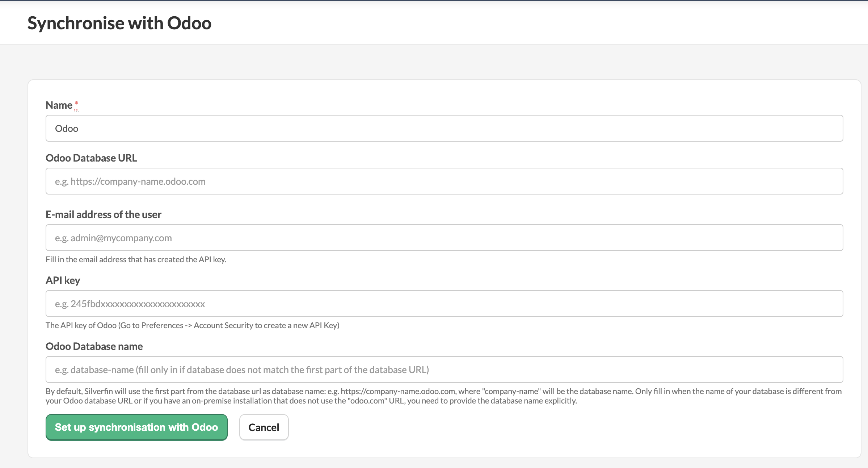Screen dimensions: 868x468
Task: Click the https://company-name.odoo.com placeholder text
Action: click(138, 181)
